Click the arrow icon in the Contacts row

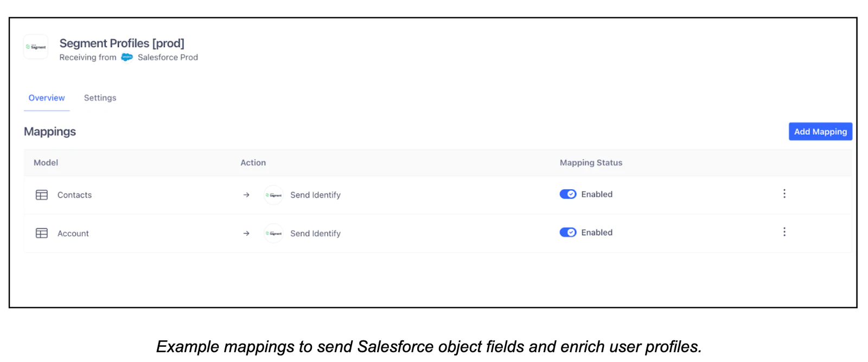point(246,195)
